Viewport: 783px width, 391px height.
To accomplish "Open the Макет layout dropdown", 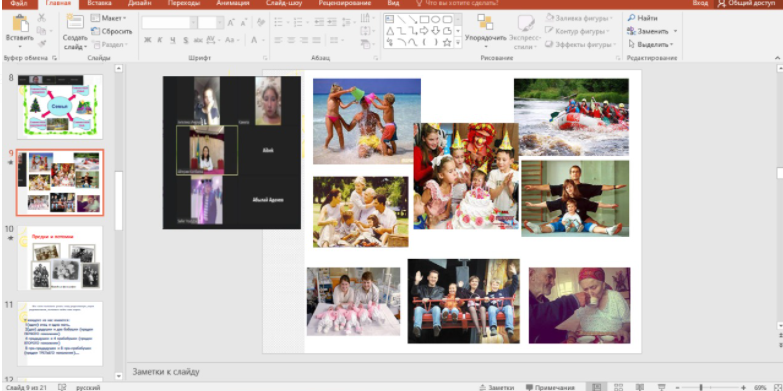I will (109, 18).
